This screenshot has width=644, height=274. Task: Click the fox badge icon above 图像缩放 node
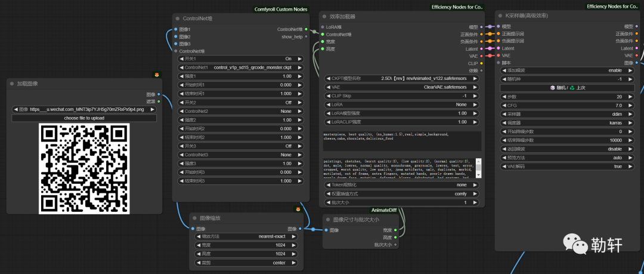point(298,209)
